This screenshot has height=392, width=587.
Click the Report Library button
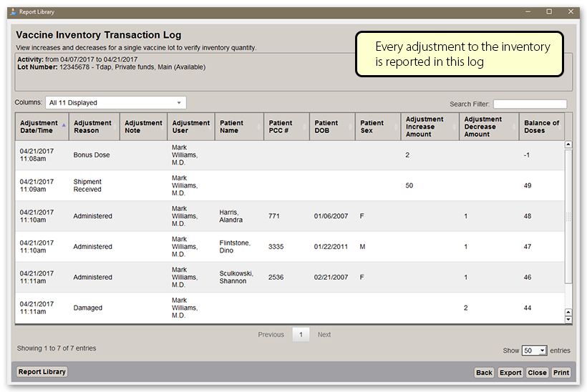[42, 372]
